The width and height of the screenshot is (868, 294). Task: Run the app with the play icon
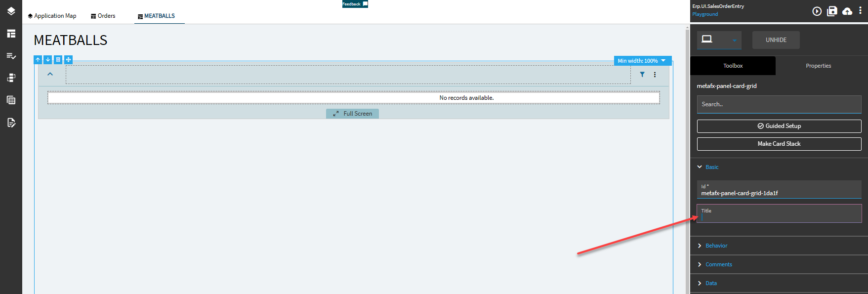click(x=817, y=11)
